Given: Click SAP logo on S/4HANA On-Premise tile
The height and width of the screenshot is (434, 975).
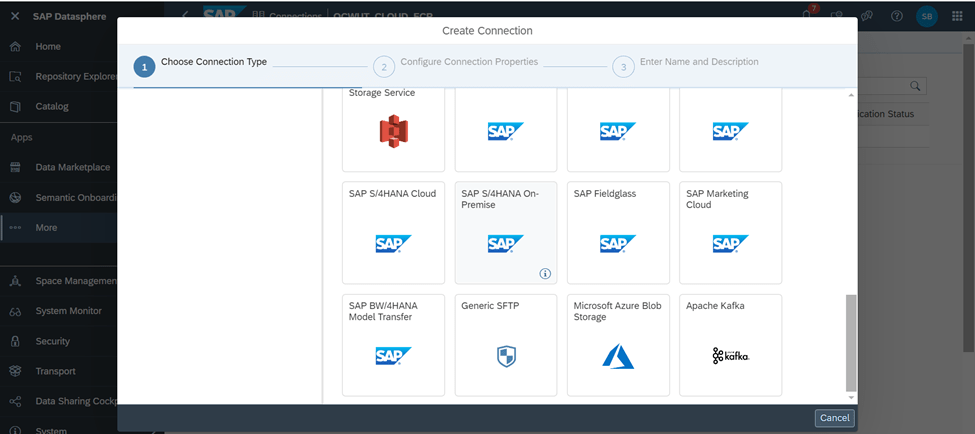Looking at the screenshot, I should (x=506, y=244).
